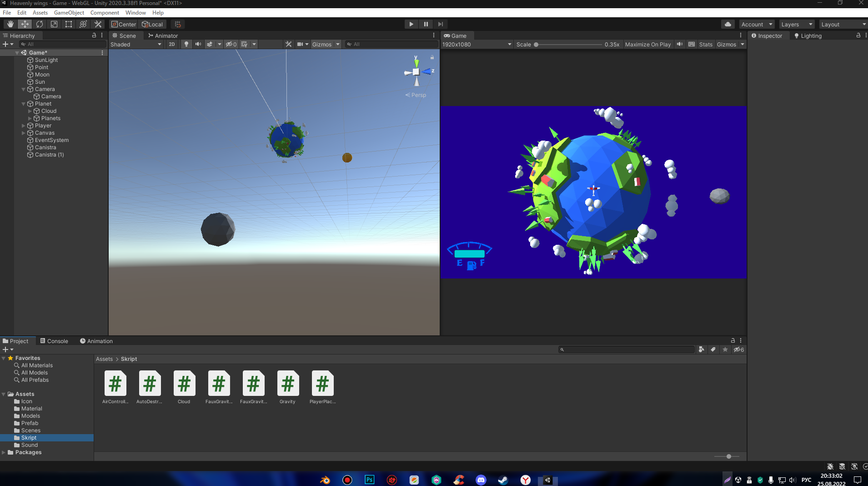The height and width of the screenshot is (486, 868).
Task: Open the Cloud services icon
Action: (x=728, y=24)
